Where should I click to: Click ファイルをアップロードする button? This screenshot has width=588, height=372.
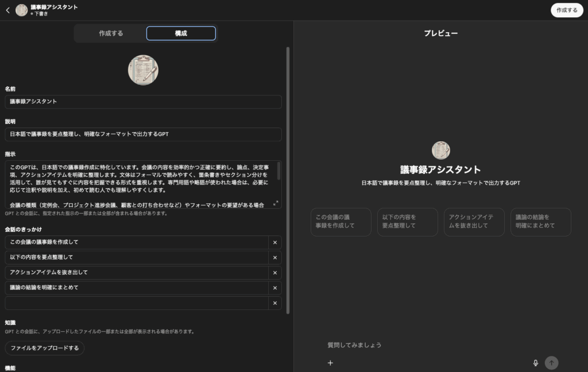(45, 348)
